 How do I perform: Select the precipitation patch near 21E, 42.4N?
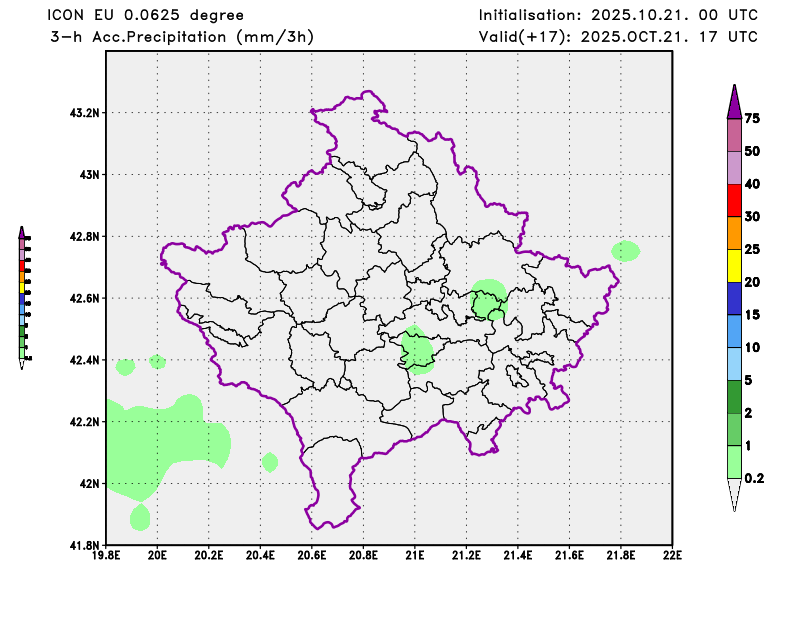[x=418, y=349]
